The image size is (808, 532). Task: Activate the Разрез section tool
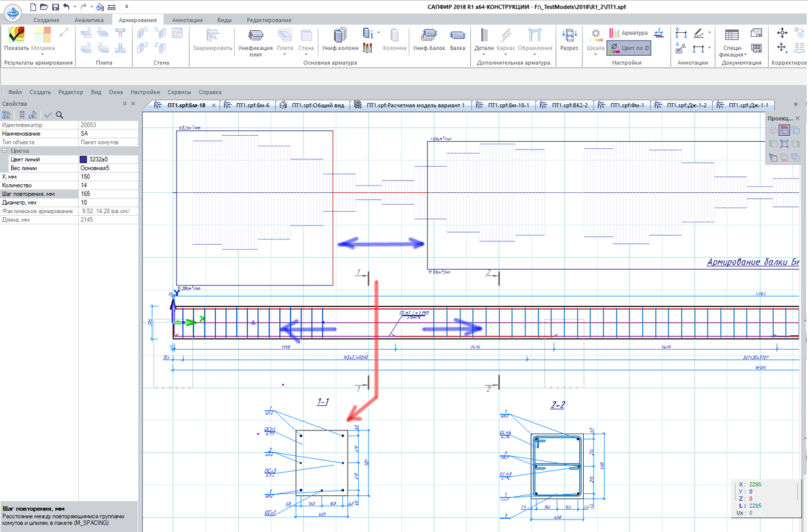(x=569, y=39)
